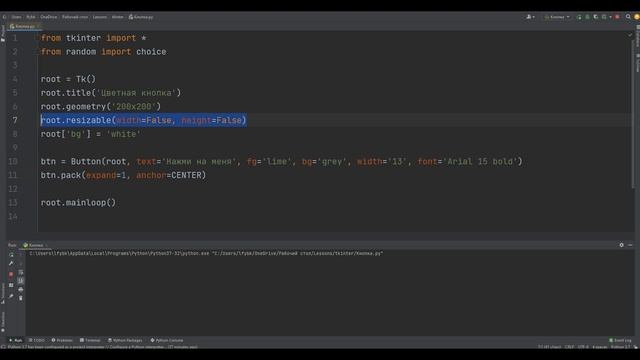Click the print icon in Run console
The width and height of the screenshot is (640, 360).
pyautogui.click(x=21, y=289)
